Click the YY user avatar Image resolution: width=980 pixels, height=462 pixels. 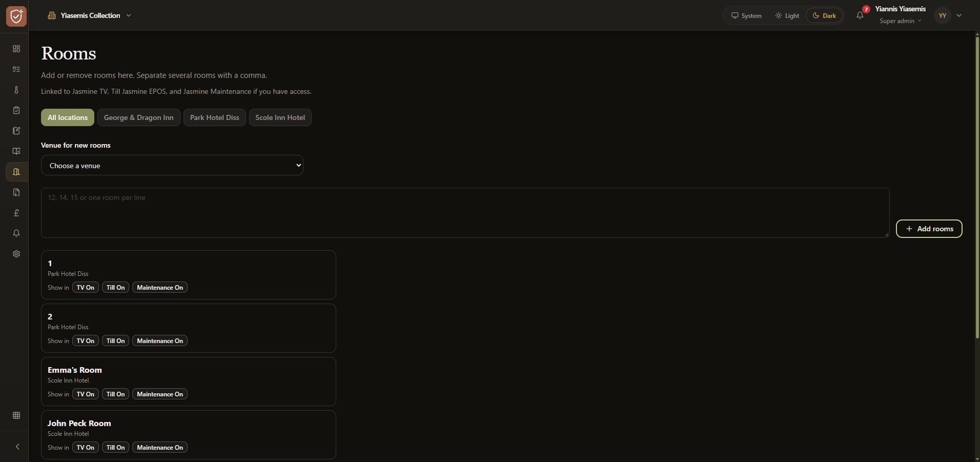click(x=942, y=15)
